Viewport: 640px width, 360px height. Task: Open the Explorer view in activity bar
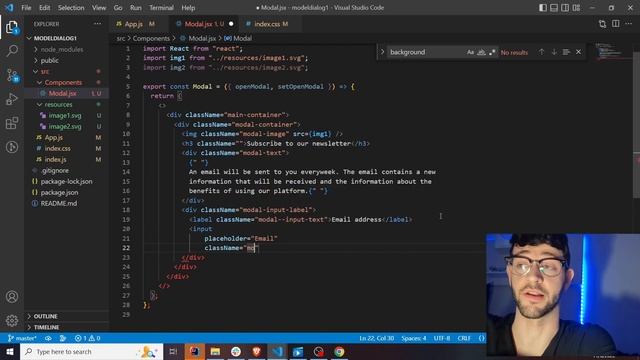(x=12, y=27)
